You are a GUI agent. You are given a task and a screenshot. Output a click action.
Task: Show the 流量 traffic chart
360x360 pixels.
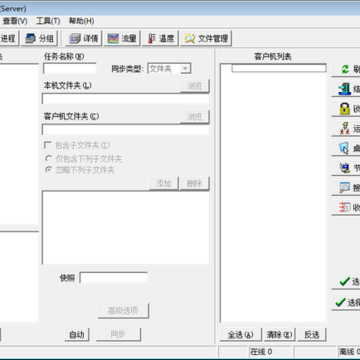click(x=122, y=38)
